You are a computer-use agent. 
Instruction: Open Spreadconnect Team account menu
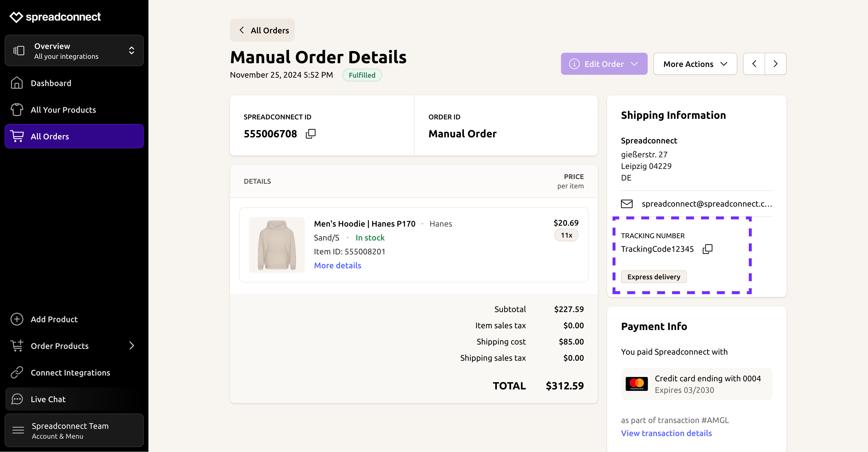point(74,430)
